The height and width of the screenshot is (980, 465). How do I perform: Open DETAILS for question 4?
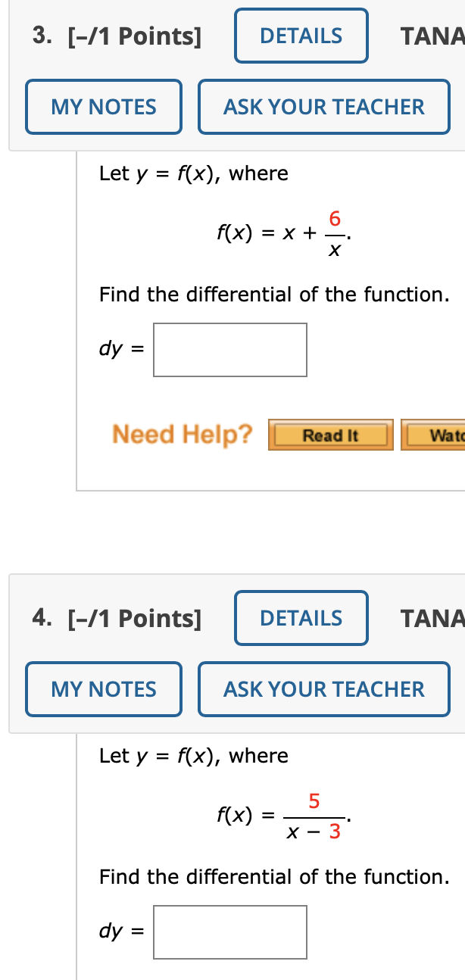tap(301, 618)
